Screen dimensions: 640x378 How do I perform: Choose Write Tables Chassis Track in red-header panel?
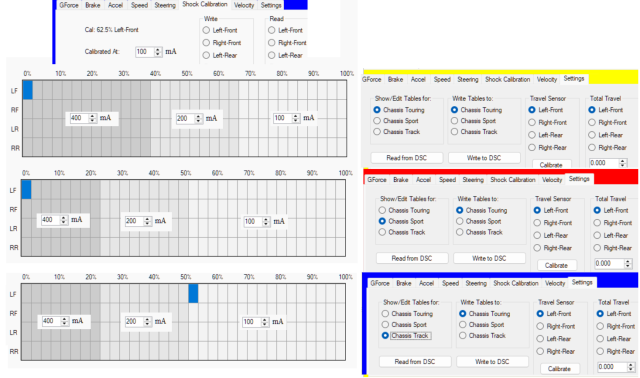tap(460, 232)
